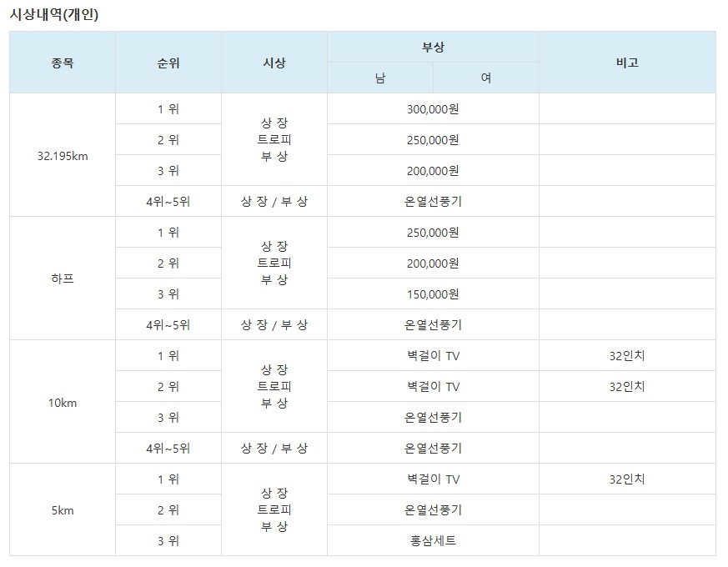Screen dimensions: 728x567
Task: Click 250,000원 in the 32.195km 2위 row
Action: (433, 140)
